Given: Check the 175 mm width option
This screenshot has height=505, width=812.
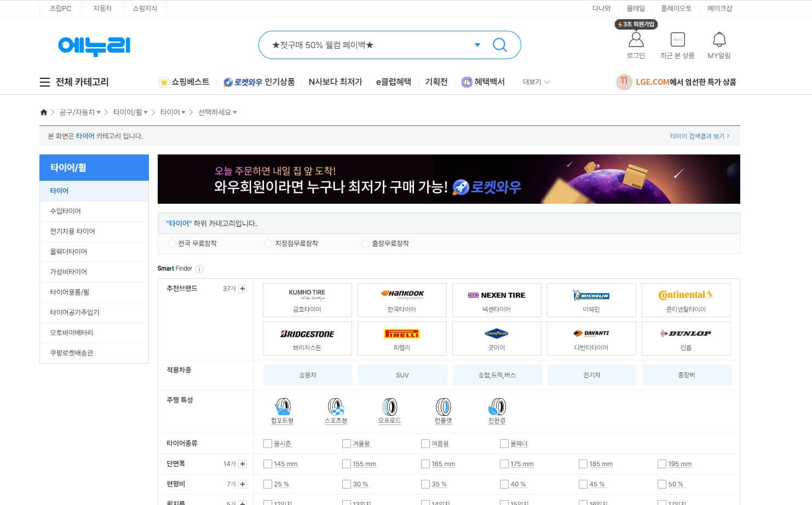Looking at the screenshot, I should pos(504,464).
